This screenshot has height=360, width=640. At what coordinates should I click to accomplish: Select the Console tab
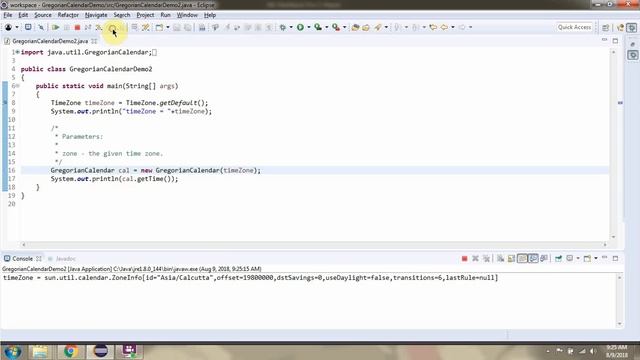22,259
